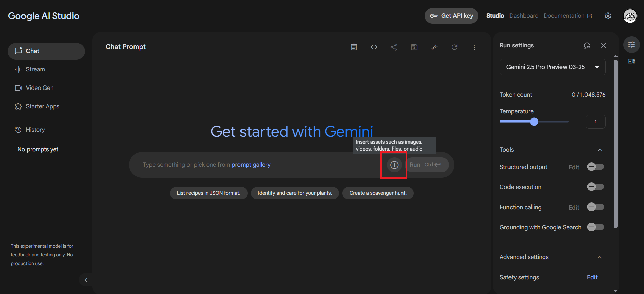
Task: Choose 'List recipes in JSON format.' suggestion
Action: click(x=209, y=193)
